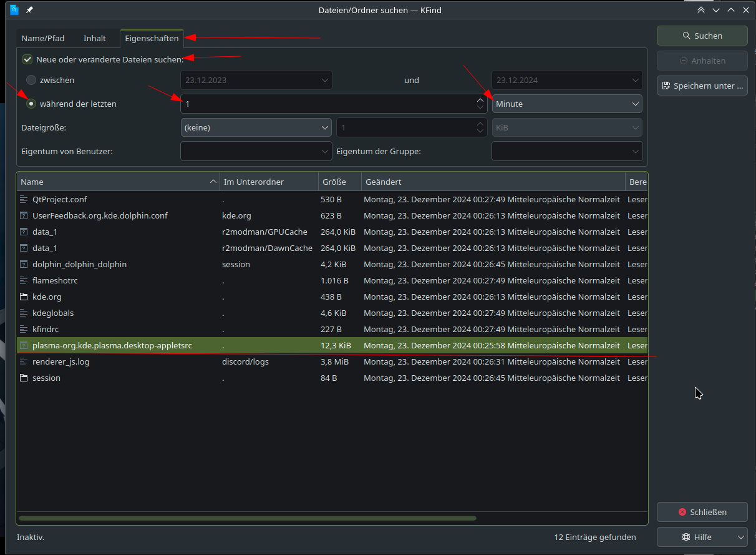This screenshot has width=756, height=555.
Task: Click the Schließen button
Action: point(702,512)
